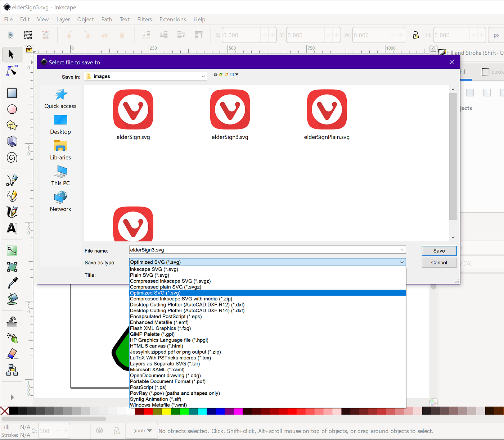Click the Cancel button
Viewport: 504px width, 440px height.
[439, 263]
